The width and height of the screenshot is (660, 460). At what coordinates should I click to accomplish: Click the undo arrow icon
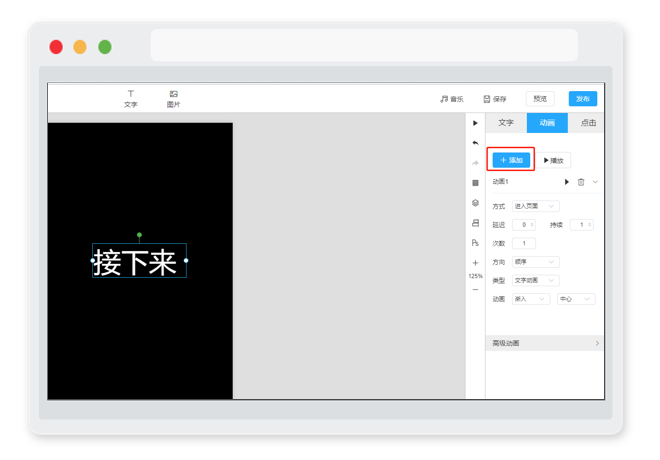click(x=475, y=143)
